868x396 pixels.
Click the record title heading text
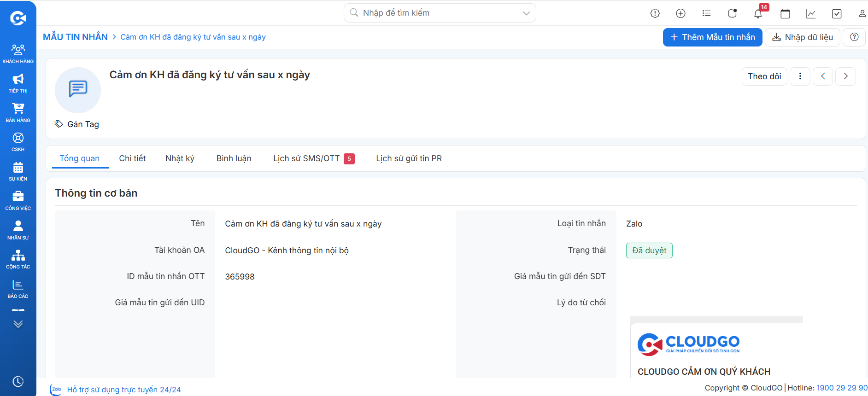210,75
